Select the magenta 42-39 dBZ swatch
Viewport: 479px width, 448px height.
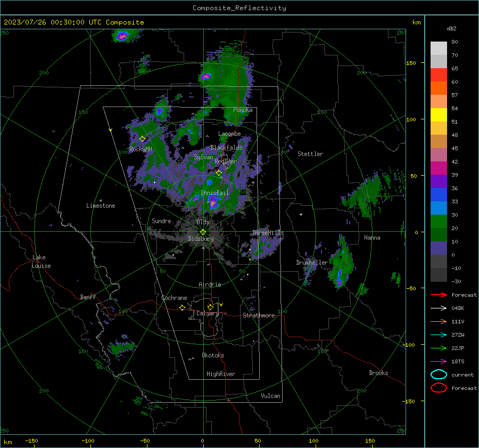(439, 168)
